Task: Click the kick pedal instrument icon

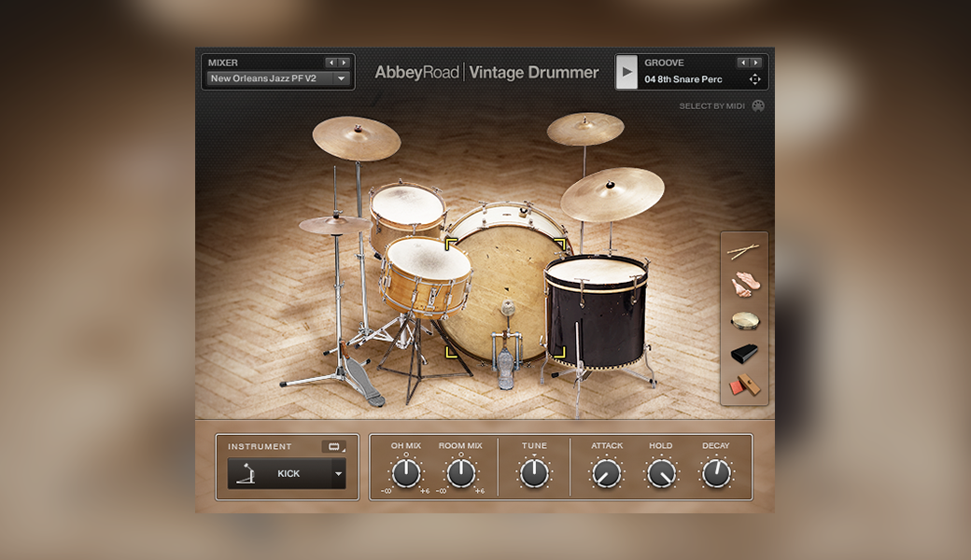Action: [x=246, y=473]
